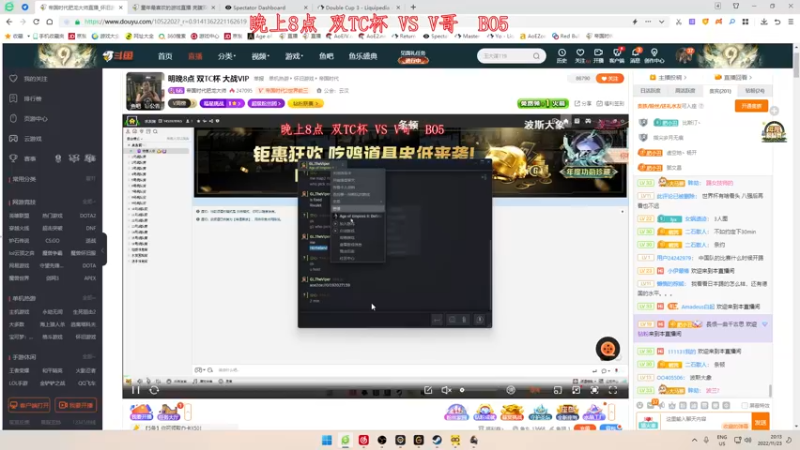Open the 分享 share link above the video
Image resolution: width=800 pixels, height=450 pixels.
pyautogui.click(x=583, y=104)
